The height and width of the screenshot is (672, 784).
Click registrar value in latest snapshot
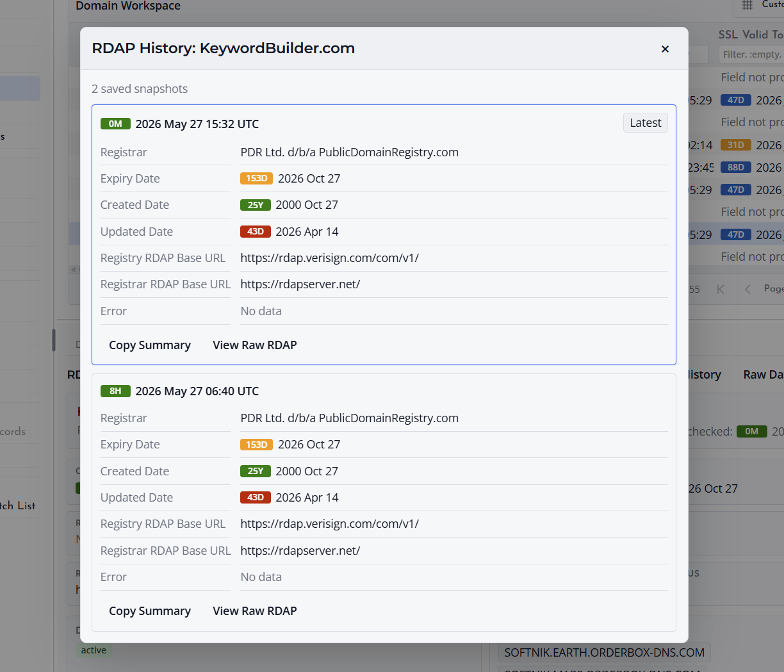350,152
